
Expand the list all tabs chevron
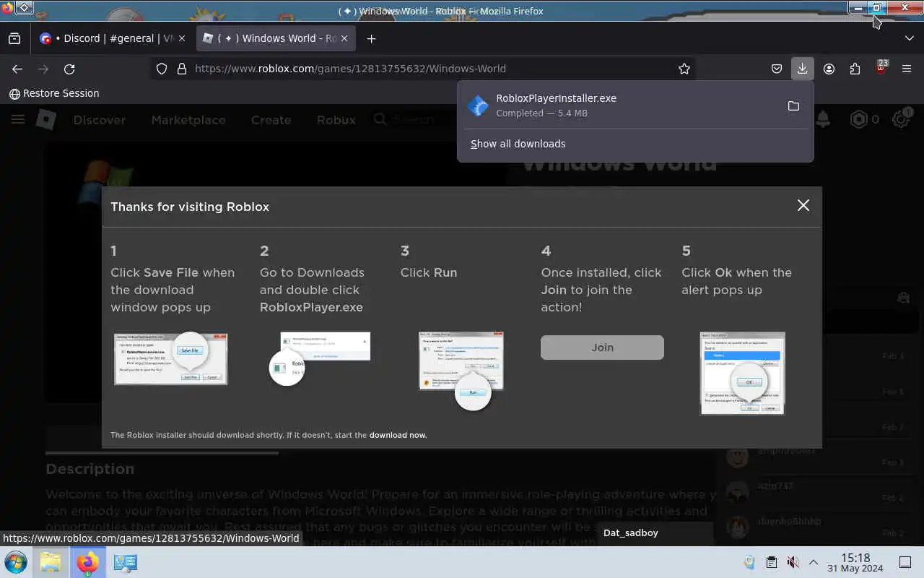(909, 38)
